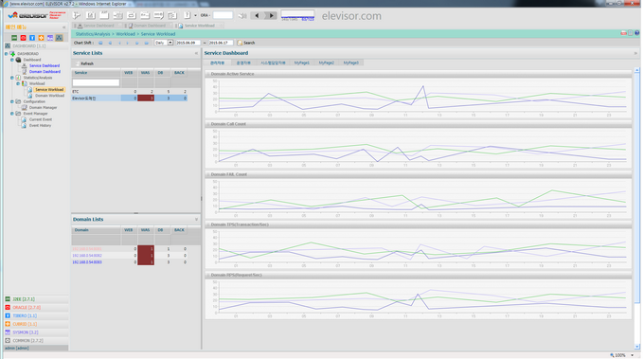Click the red WAS cell of the Elevisor service row
The height and width of the screenshot is (359, 644).
146,99
